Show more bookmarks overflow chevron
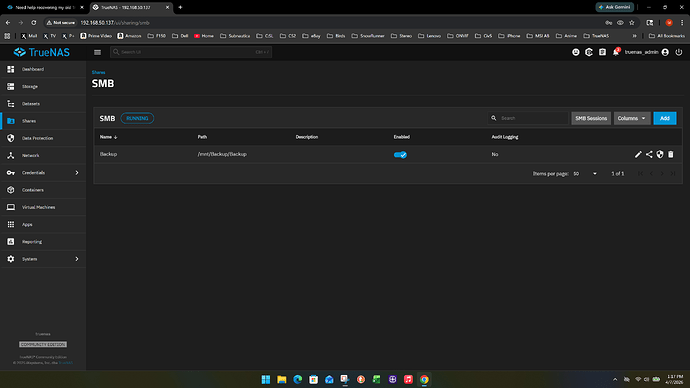This screenshot has width=690, height=388. click(x=635, y=36)
